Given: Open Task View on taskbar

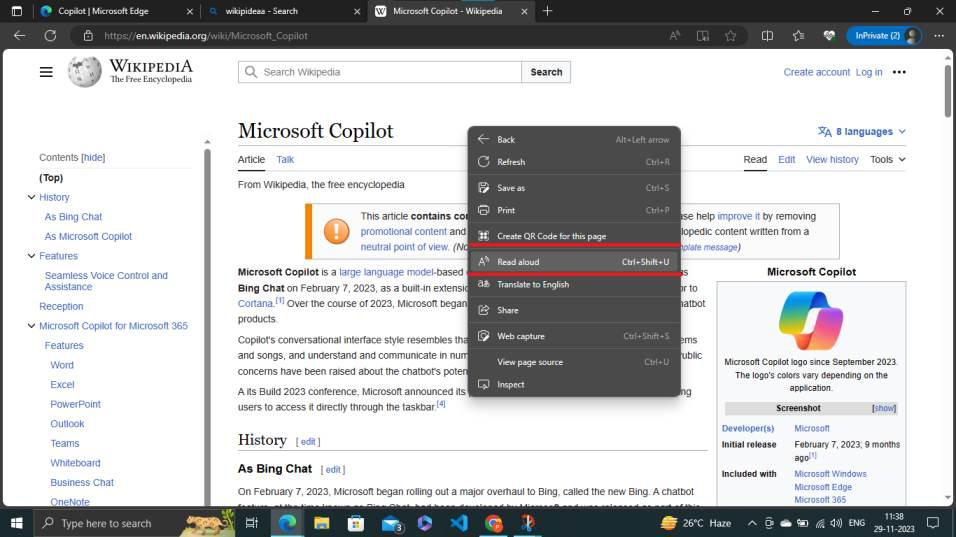Looking at the screenshot, I should point(251,523).
